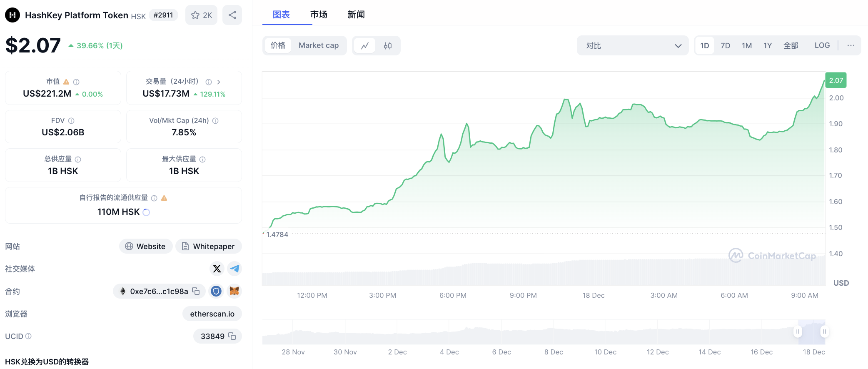868x369 pixels.
Task: Show info icon beside 市值 label
Action: pos(76,82)
